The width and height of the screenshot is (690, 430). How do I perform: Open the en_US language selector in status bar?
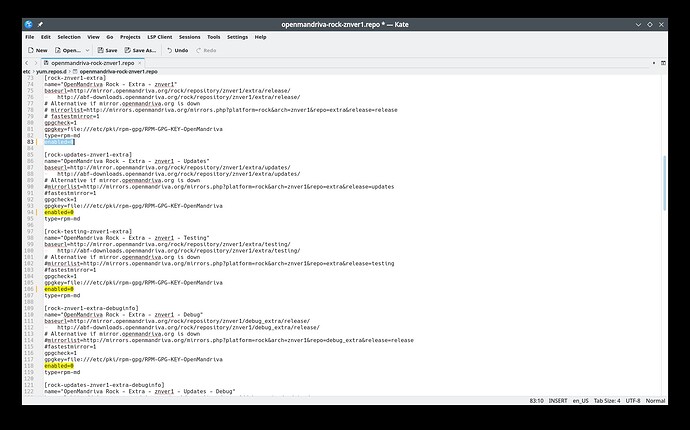(x=580, y=401)
